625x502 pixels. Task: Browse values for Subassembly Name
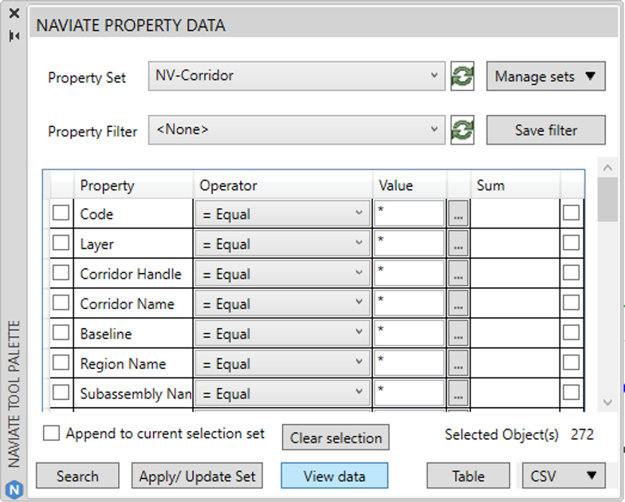458,393
